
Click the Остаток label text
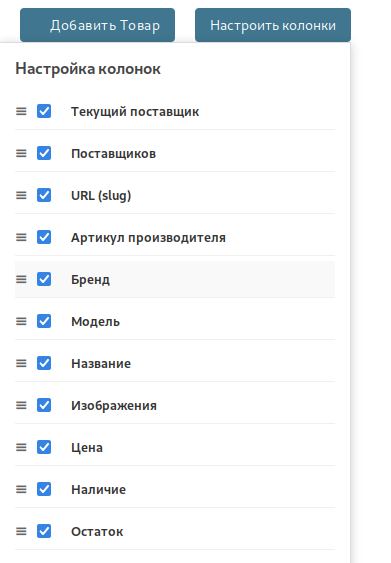coord(97,532)
